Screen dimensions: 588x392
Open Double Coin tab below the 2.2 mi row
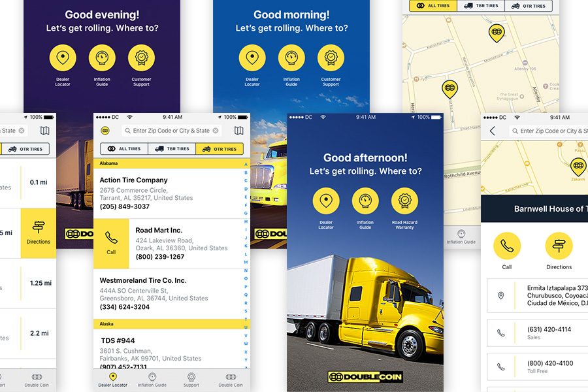coord(37,380)
